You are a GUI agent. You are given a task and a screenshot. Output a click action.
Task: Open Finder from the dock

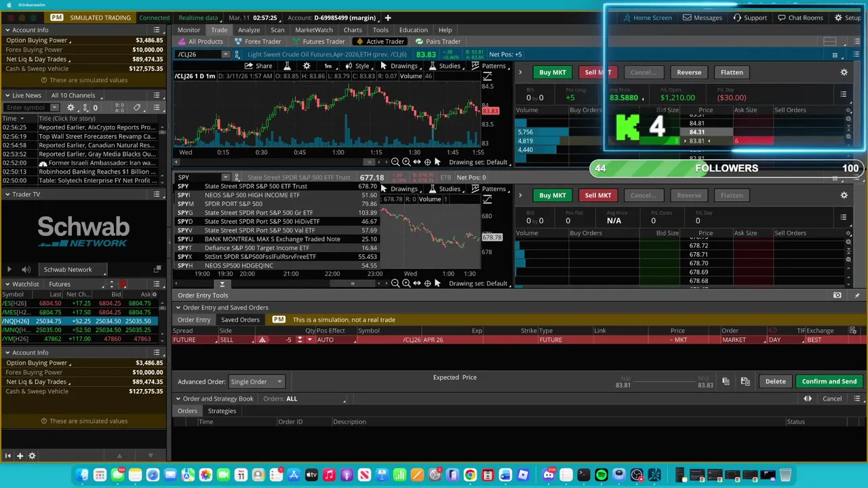82,475
